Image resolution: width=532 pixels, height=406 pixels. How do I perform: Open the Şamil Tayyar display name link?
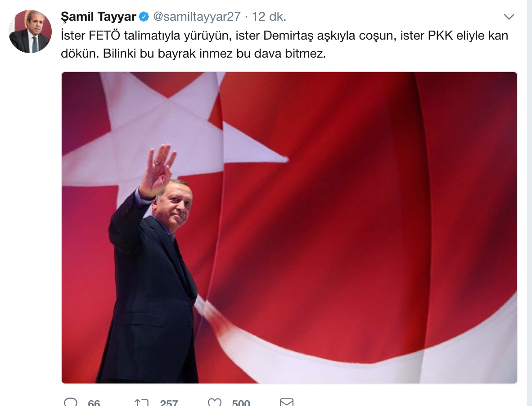99,17
